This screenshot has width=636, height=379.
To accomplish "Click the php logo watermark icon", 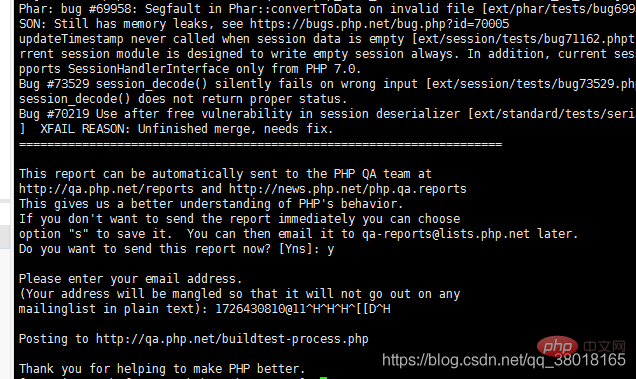I will [x=557, y=346].
